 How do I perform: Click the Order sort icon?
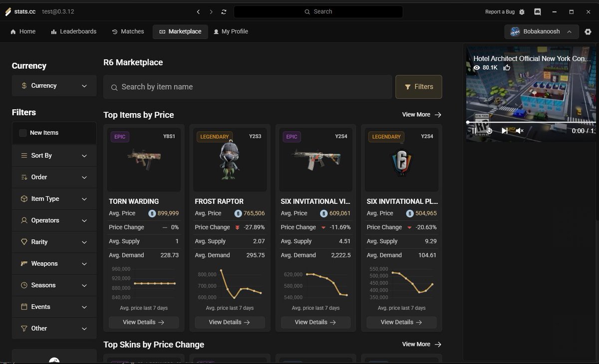pos(24,177)
